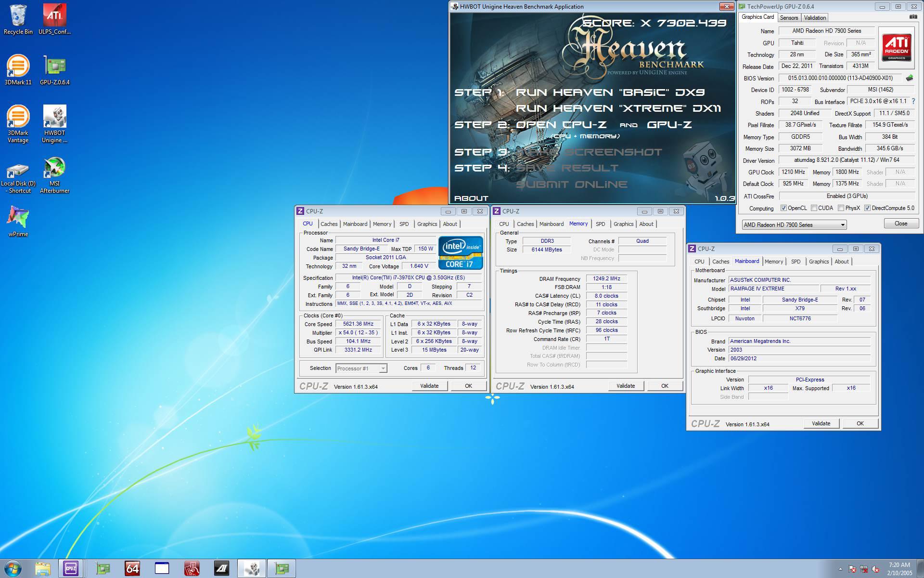Switch to the Sensors tab in GPU-Z
The width and height of the screenshot is (924, 578).
(x=789, y=18)
